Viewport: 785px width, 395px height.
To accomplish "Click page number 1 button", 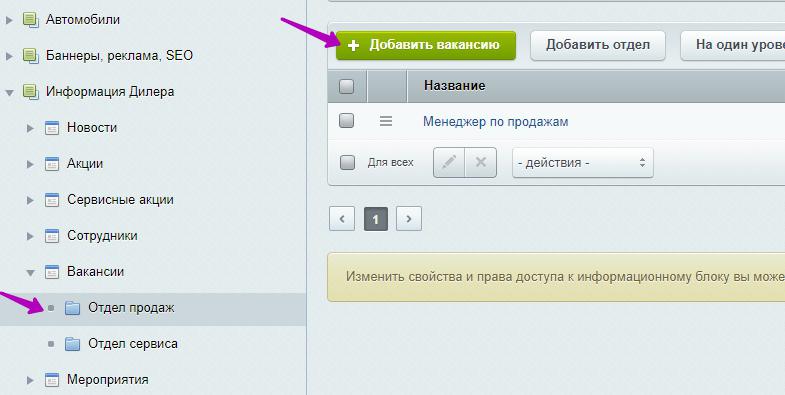I will click(375, 219).
